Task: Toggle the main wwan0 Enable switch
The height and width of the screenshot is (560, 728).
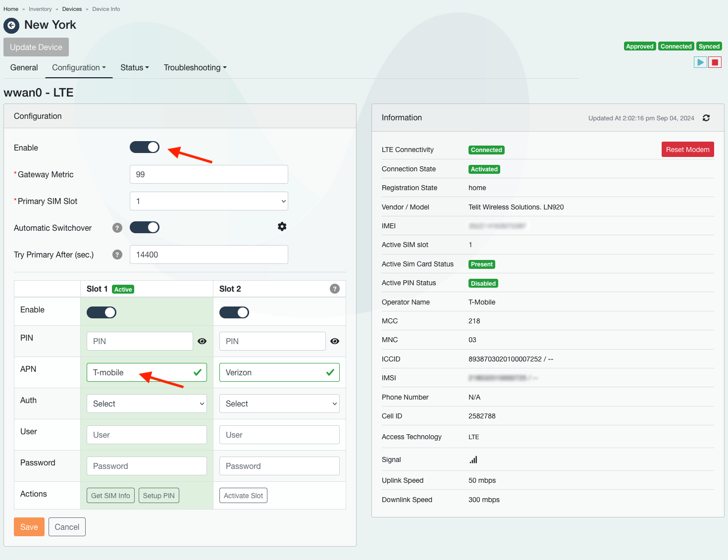Action: click(145, 147)
